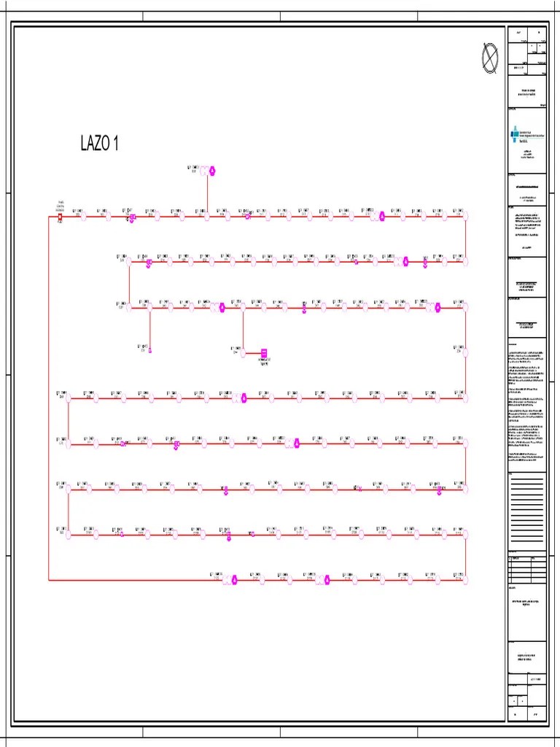Select the filled hexagon device on the second row
Image resolution: width=560 pixels, height=747 pixels.
pos(405,262)
